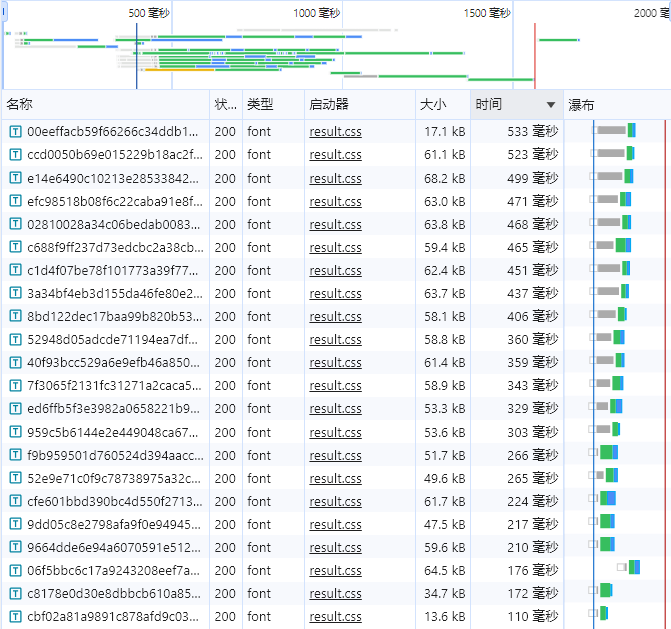Click font icon of 959c5b6144e2e449048ca67 row

click(x=15, y=432)
